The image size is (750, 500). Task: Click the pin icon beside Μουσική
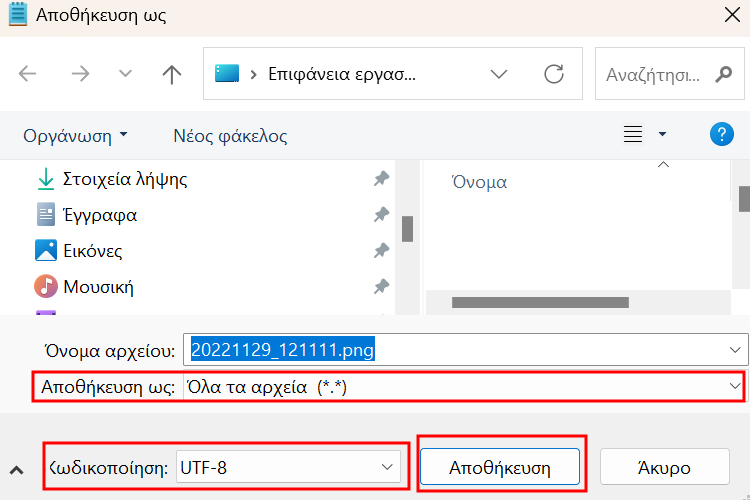(x=381, y=287)
